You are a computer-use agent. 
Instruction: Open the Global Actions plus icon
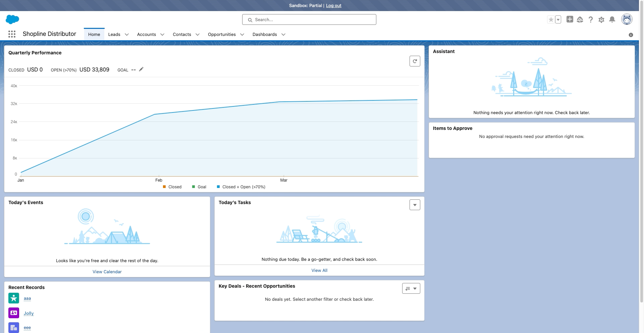570,19
